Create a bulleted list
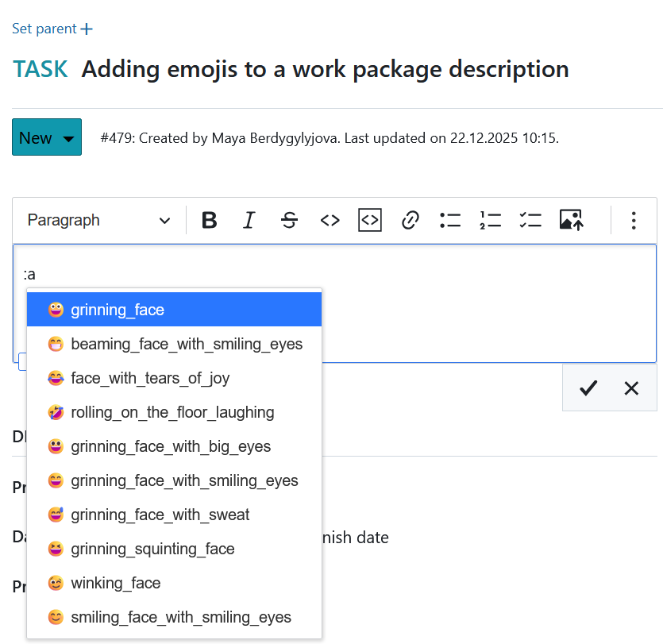 tap(450, 220)
